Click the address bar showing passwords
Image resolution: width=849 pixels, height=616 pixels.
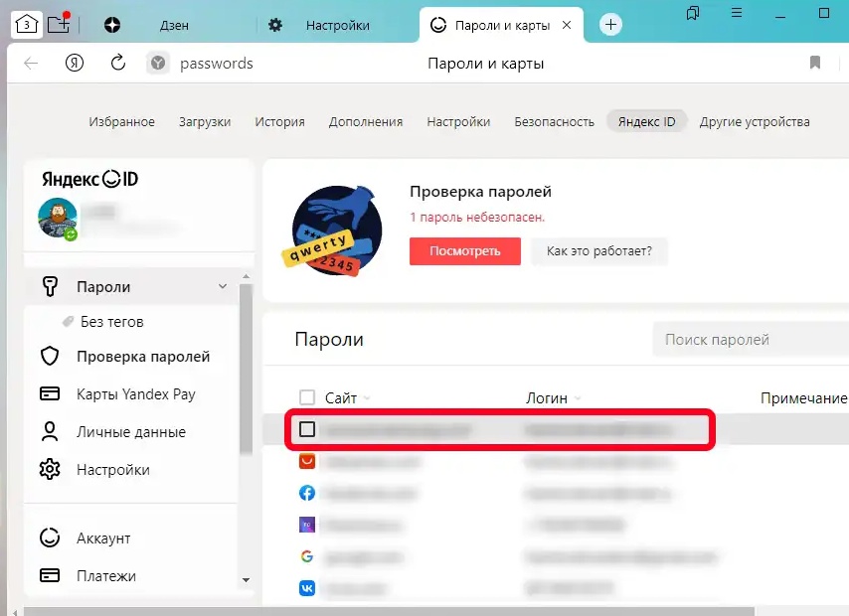coord(217,64)
